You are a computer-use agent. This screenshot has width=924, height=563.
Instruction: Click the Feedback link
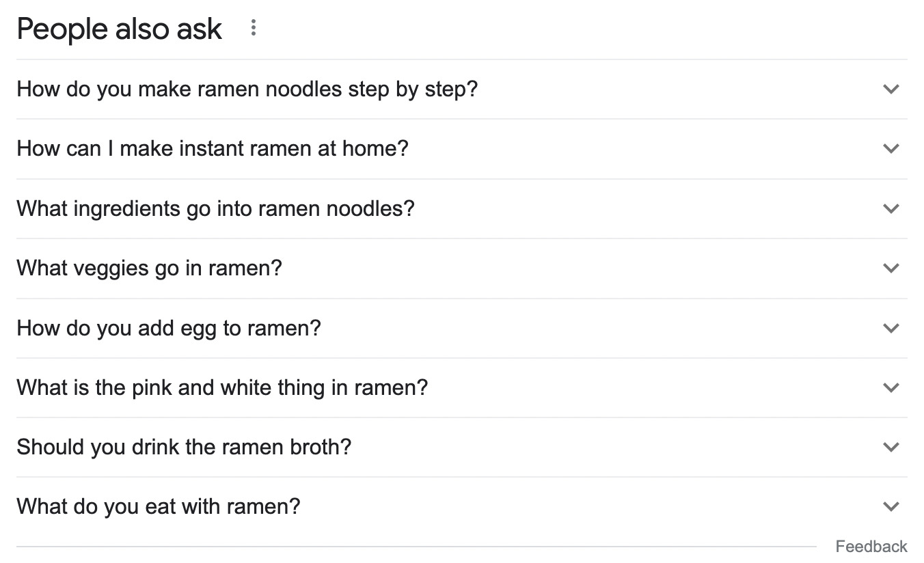871,546
